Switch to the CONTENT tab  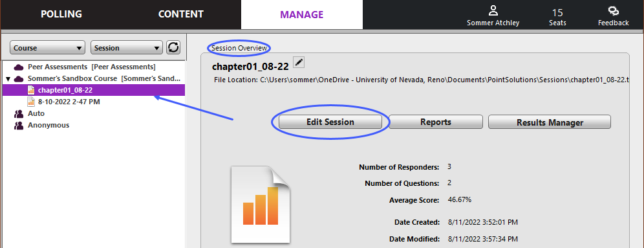coord(180,14)
